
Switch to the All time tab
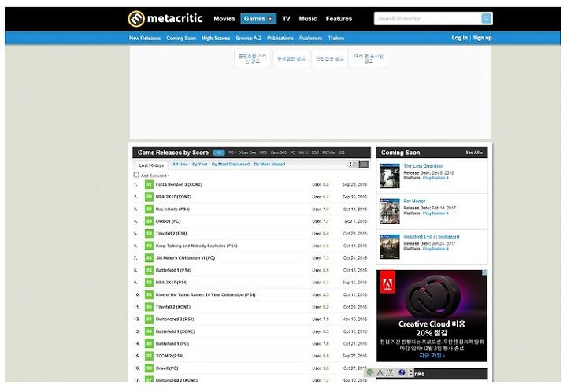(x=180, y=164)
